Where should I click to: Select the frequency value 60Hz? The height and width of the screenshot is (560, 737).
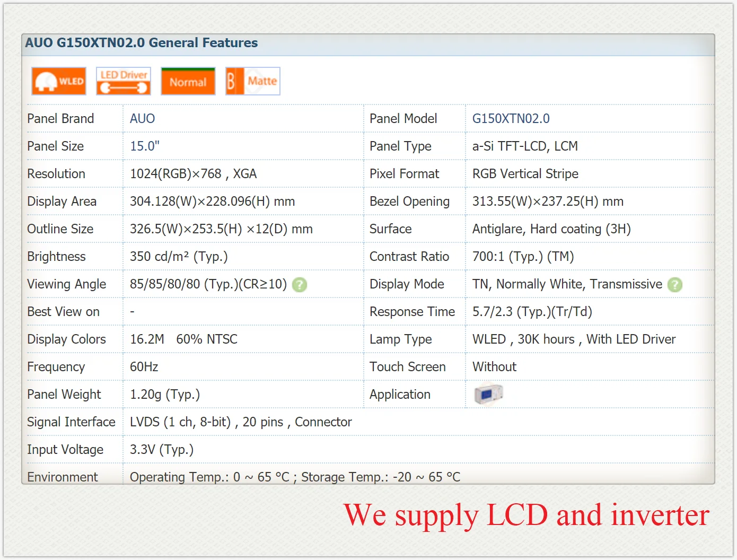(144, 367)
